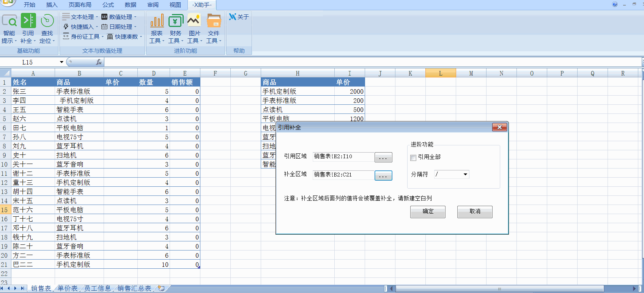Click range picker button for 引用区域

tap(383, 157)
